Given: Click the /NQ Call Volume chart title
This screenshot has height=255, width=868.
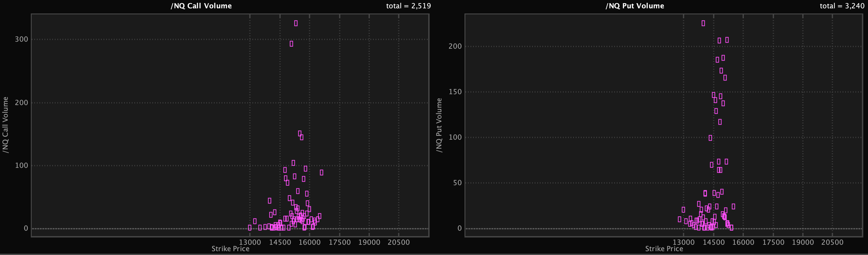Looking at the screenshot, I should click(x=201, y=6).
